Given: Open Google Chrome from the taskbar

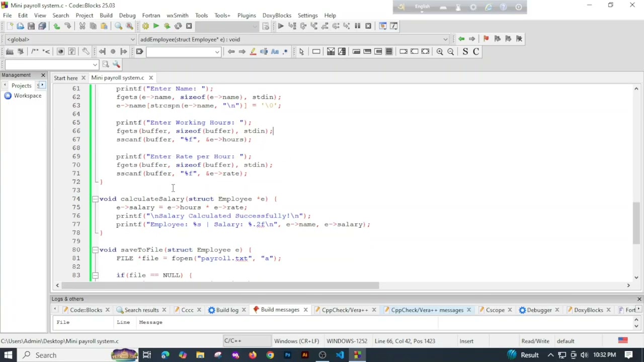Looking at the screenshot, I should click(270, 355).
